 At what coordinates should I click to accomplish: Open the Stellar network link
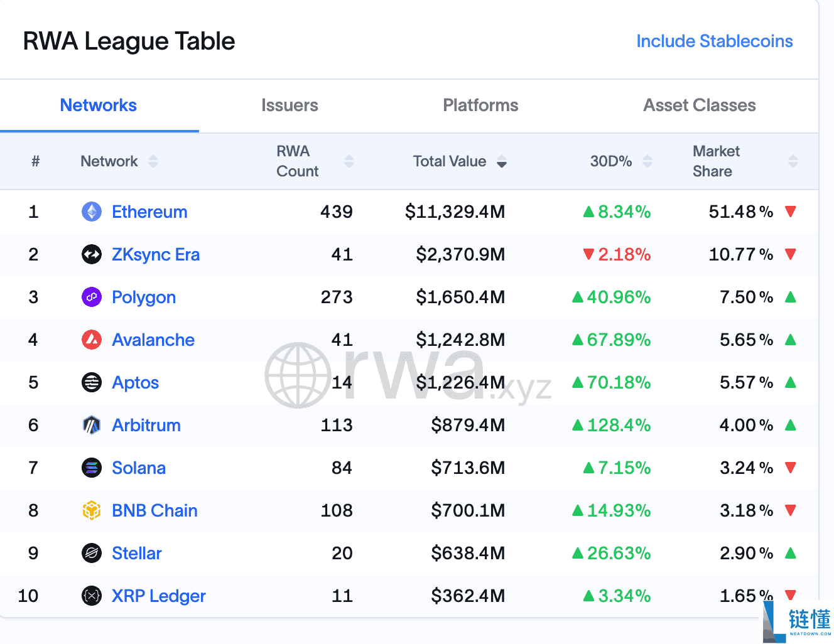click(137, 553)
